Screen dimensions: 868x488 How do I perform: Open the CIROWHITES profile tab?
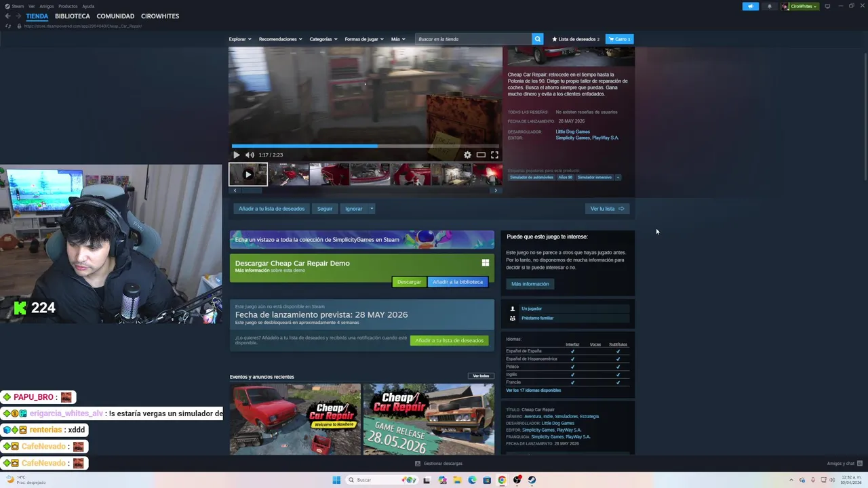160,16
